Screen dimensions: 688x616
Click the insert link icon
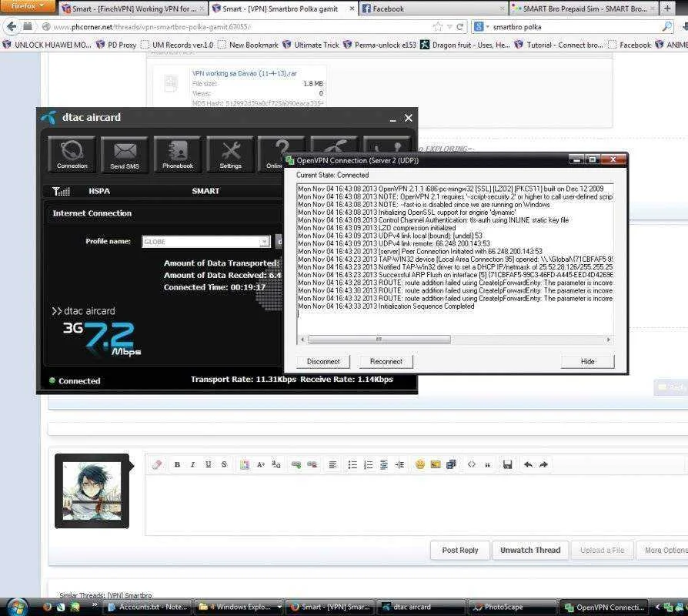pyautogui.click(x=296, y=464)
